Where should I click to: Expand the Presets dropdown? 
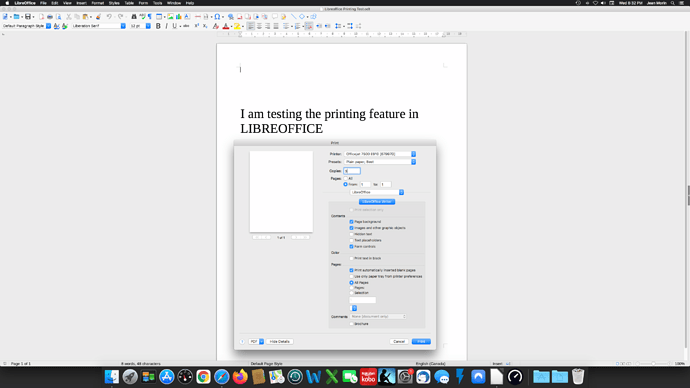(380, 162)
